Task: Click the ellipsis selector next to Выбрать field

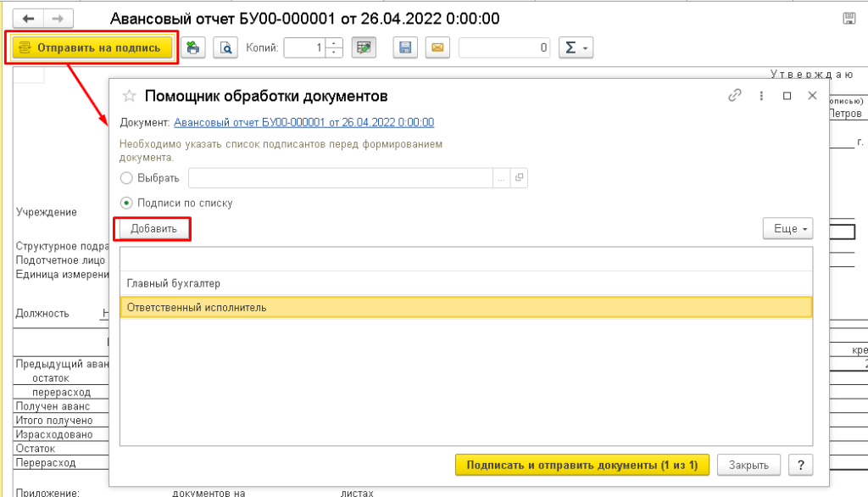Action: click(x=502, y=178)
